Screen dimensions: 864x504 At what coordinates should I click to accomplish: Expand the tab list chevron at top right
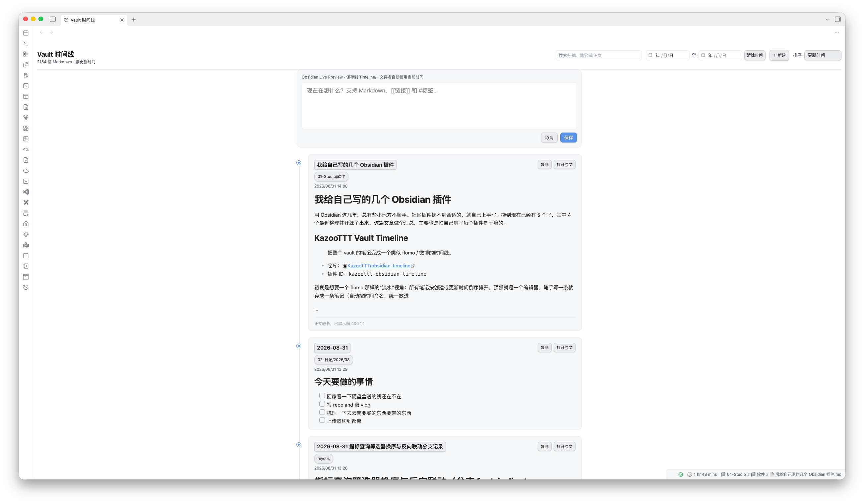coord(827,20)
